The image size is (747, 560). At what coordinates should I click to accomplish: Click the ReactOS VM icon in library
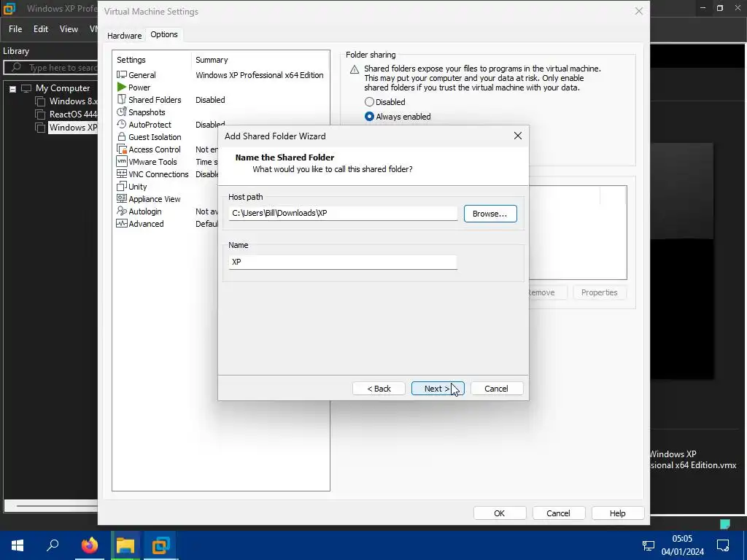pos(41,114)
